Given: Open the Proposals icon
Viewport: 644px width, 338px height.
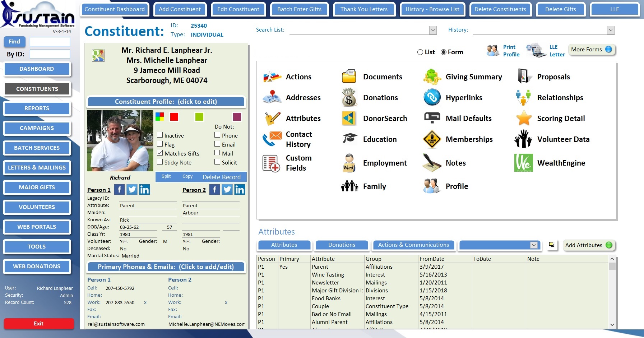Looking at the screenshot, I should pos(524,76).
